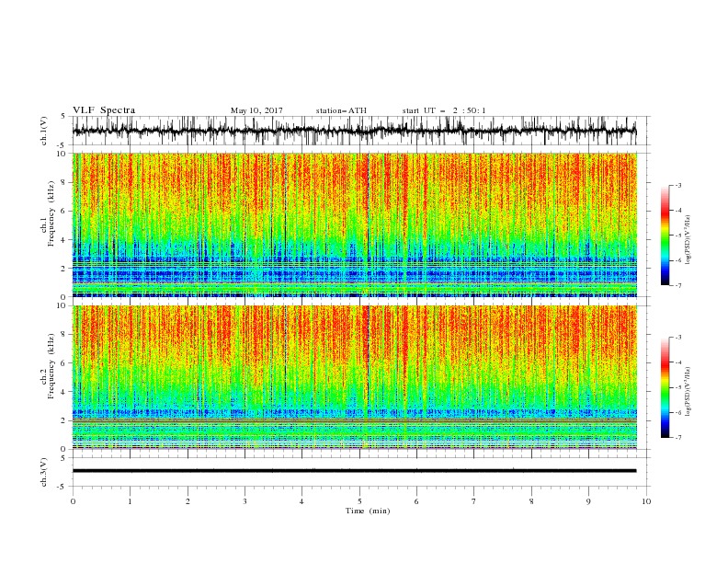Click the ch.1 colorbar "log(PSD)(V²/Hz)" label
The image size is (728, 563).
tap(688, 240)
